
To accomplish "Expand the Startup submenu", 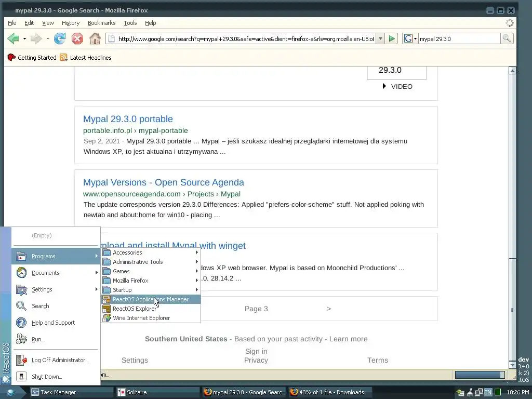I will 151,290.
